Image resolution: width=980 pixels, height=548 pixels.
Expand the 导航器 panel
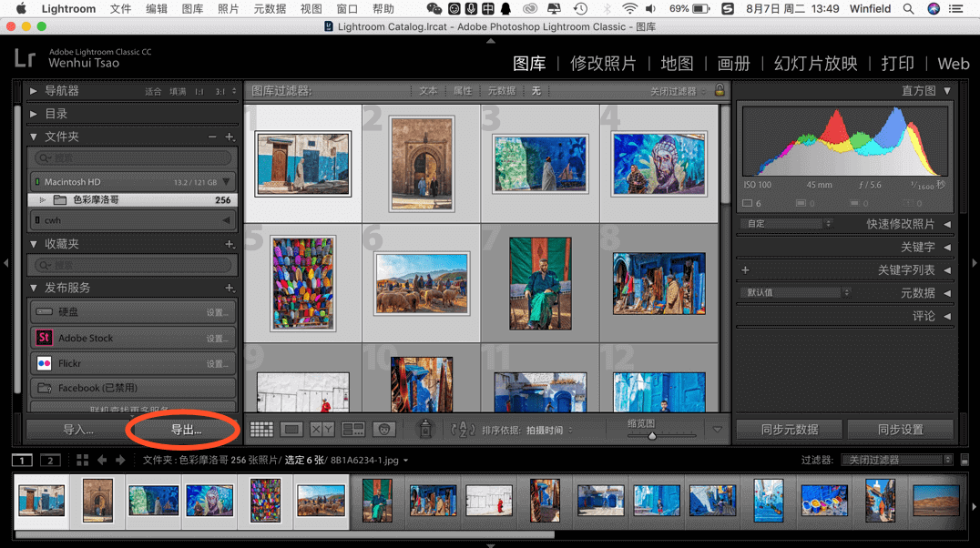pos(34,91)
